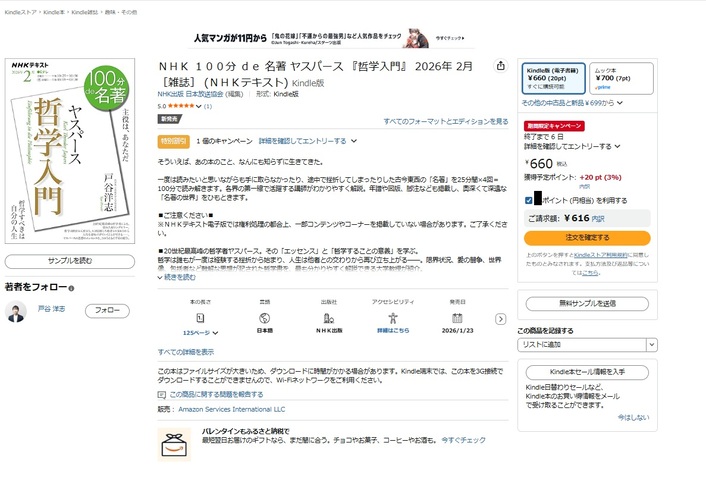Image resolution: width=706 pixels, height=480 pixels.
Task: Select the Kindle版 (電子書籍) format option
Action: (x=553, y=78)
